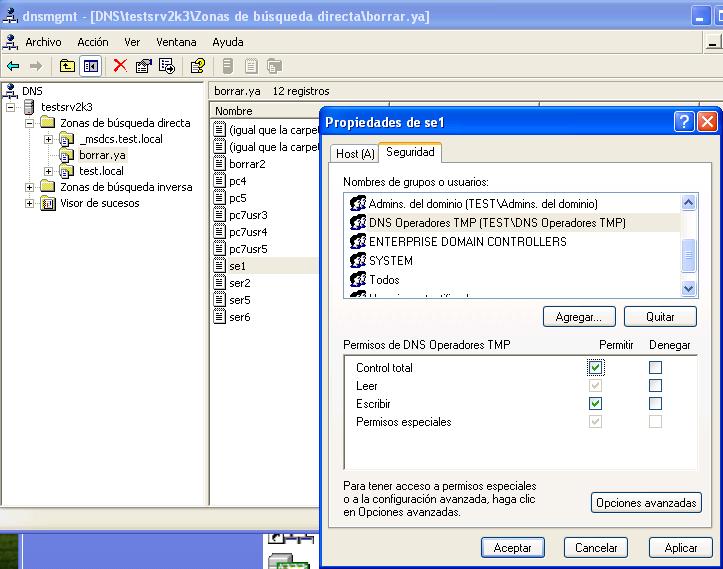This screenshot has width=723, height=569.
Task: Click the Visor de sucesos icon
Action: tap(48, 203)
